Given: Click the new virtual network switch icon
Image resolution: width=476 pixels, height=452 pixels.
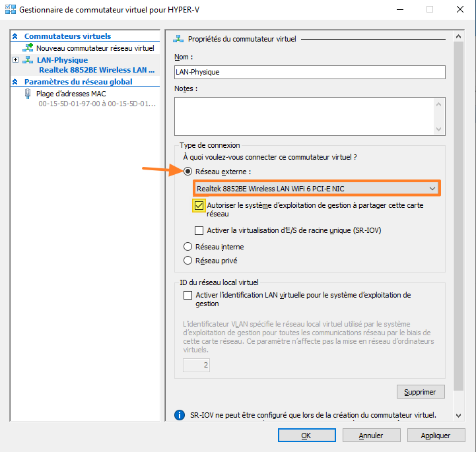Looking at the screenshot, I should click(x=28, y=48).
